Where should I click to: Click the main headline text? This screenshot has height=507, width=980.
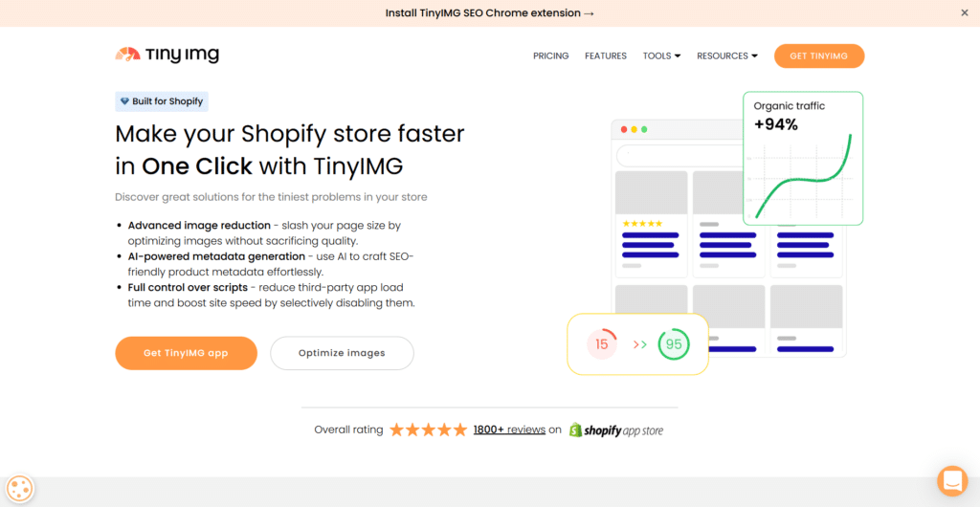(290, 150)
